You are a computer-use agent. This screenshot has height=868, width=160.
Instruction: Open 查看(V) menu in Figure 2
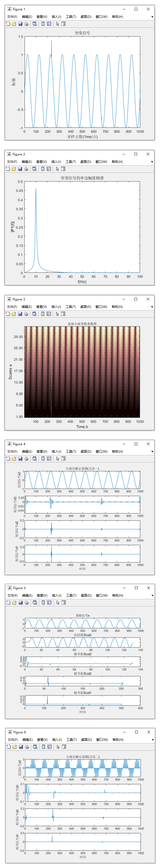pyautogui.click(x=41, y=162)
